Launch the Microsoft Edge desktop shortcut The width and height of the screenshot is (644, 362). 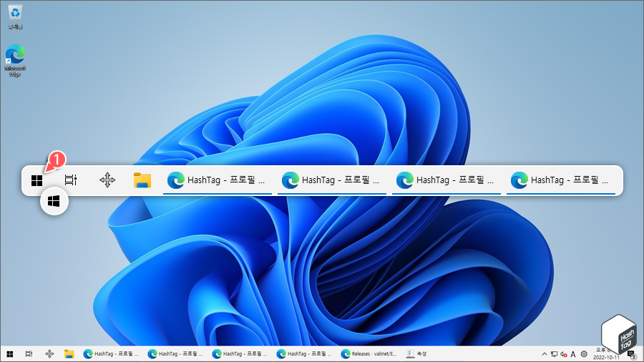click(x=15, y=61)
